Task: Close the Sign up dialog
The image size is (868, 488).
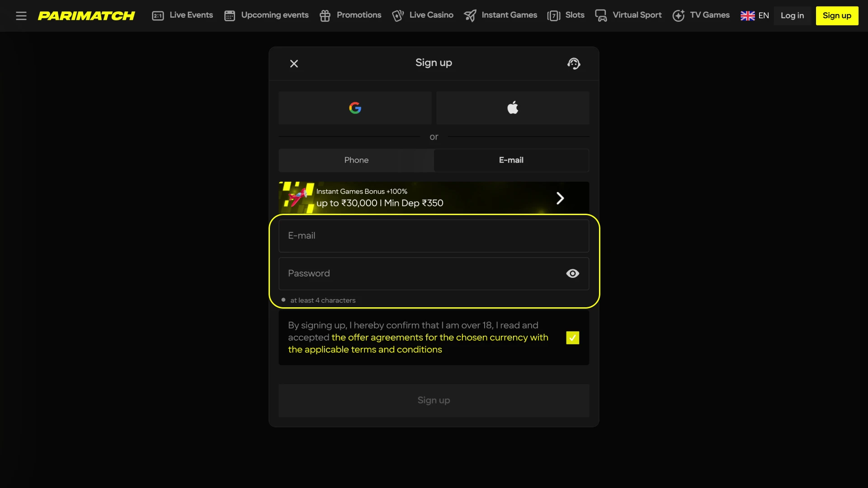Action: point(294,64)
